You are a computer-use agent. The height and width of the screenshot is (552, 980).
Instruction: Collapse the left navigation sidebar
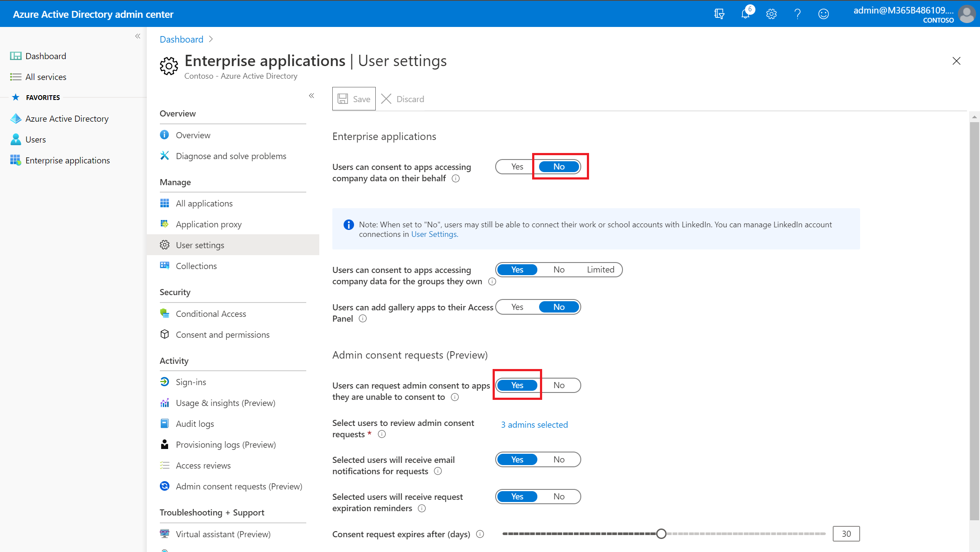tap(138, 36)
